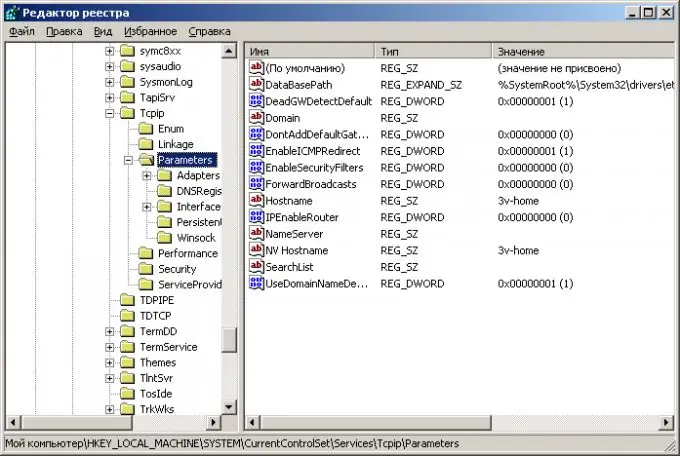Expand the symc8xx tree node
Viewport: 680px width, 456px height.
pos(110,51)
